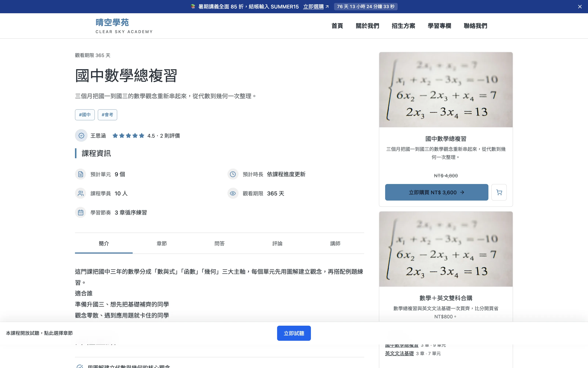Click the 數學＋英文雙科合購 bundle thumbnail

tap(446, 249)
